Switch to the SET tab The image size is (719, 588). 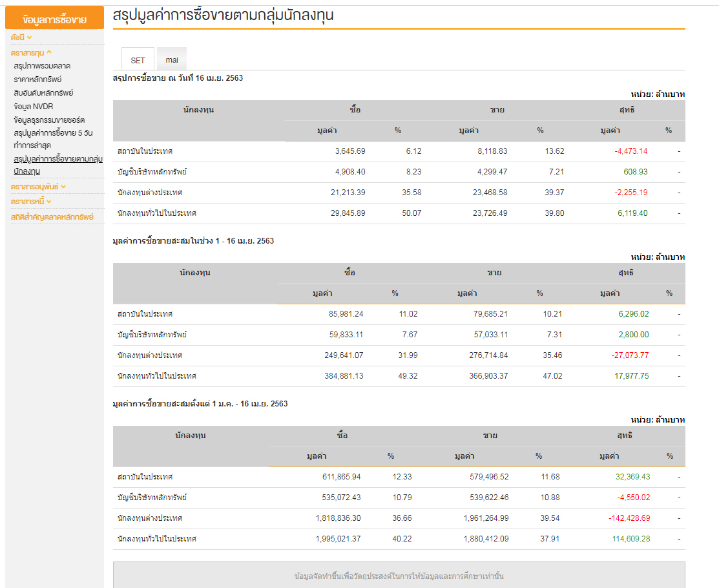(x=138, y=60)
